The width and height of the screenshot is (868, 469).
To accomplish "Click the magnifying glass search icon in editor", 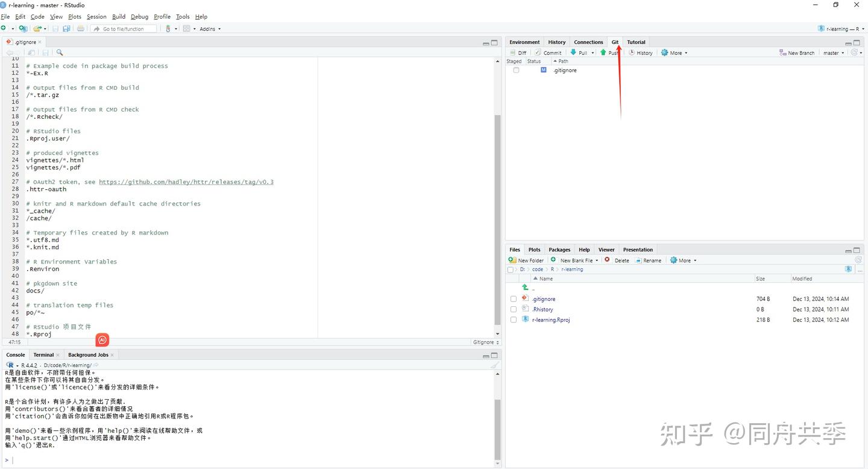I will click(x=59, y=52).
